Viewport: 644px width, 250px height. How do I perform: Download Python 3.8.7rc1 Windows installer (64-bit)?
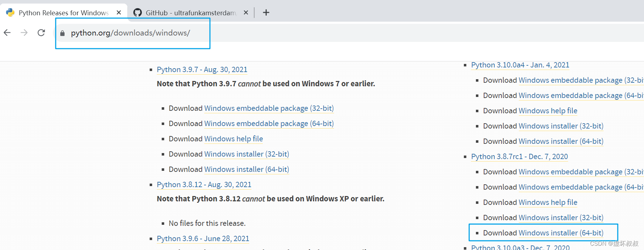coord(561,233)
